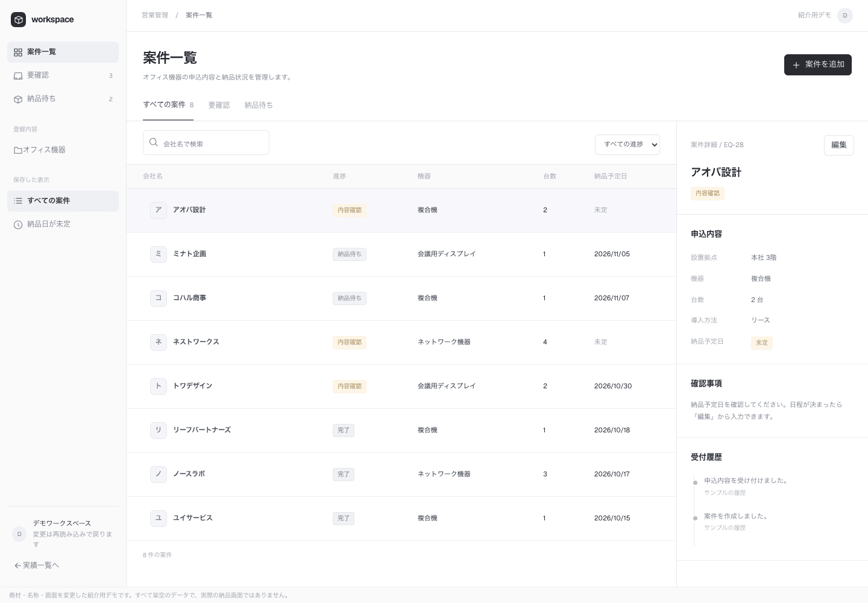Viewport: 868px width, 603px height.
Task: Click the 会社名 column header
Action: click(x=153, y=176)
